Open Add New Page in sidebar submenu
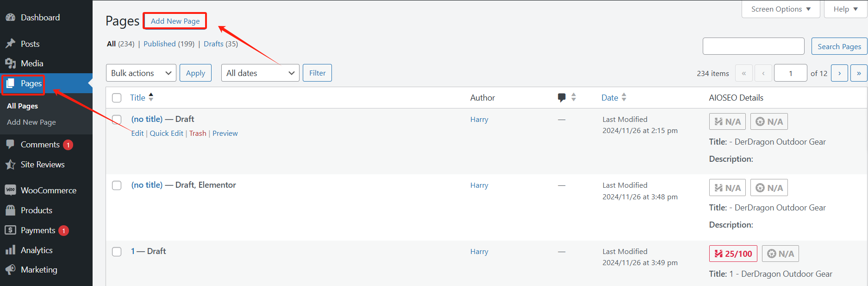 tap(31, 122)
